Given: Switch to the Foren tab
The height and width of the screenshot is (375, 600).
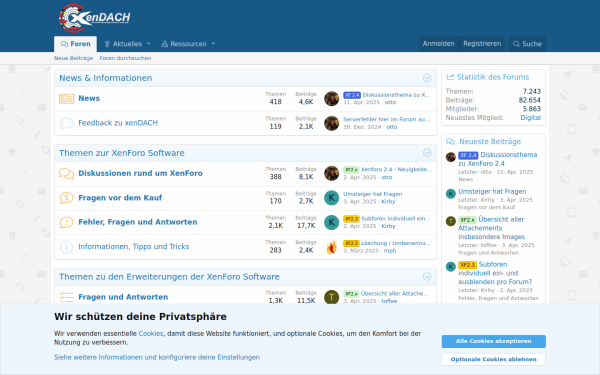Looking at the screenshot, I should 75,44.
